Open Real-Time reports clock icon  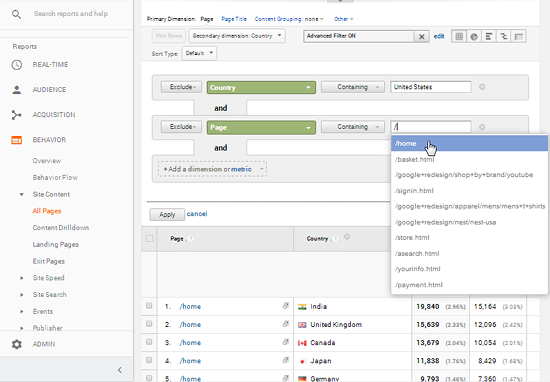point(16,65)
